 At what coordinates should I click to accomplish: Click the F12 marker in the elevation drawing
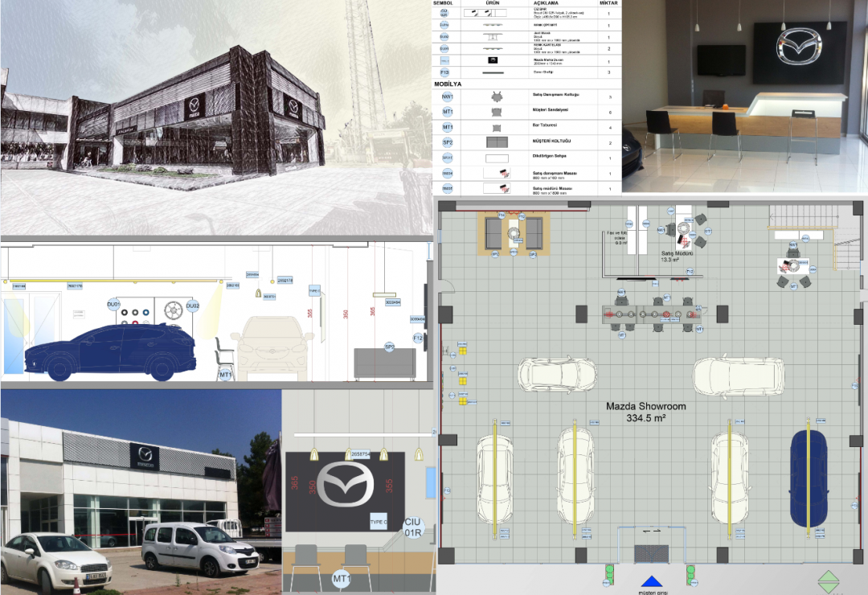417,338
